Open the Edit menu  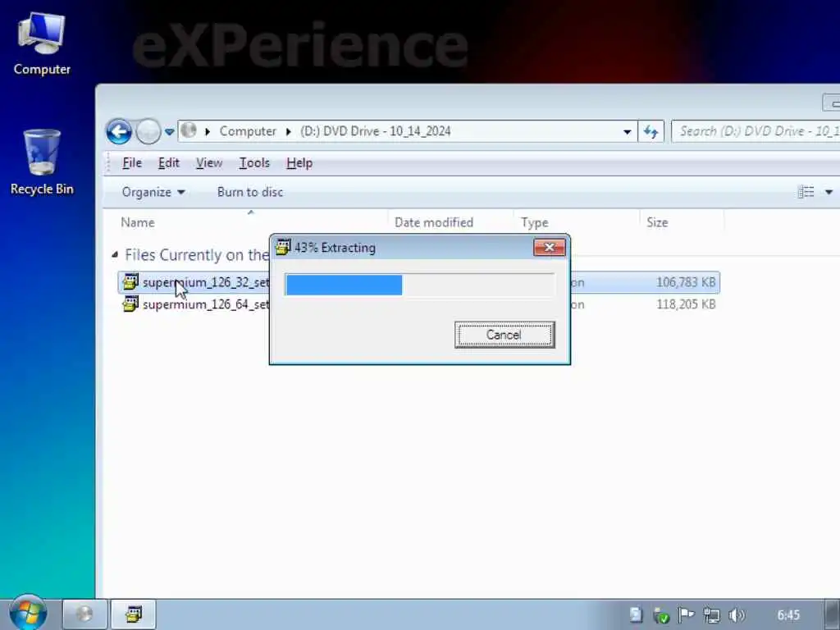(169, 163)
